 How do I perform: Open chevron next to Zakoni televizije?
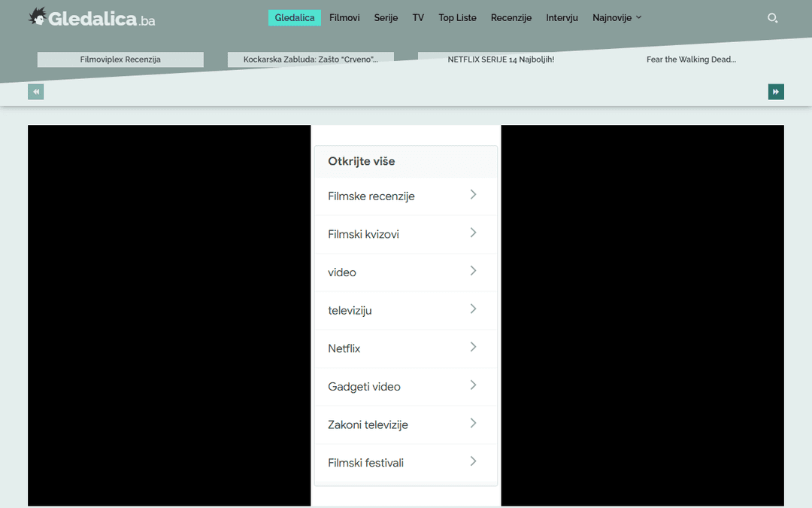(473, 423)
